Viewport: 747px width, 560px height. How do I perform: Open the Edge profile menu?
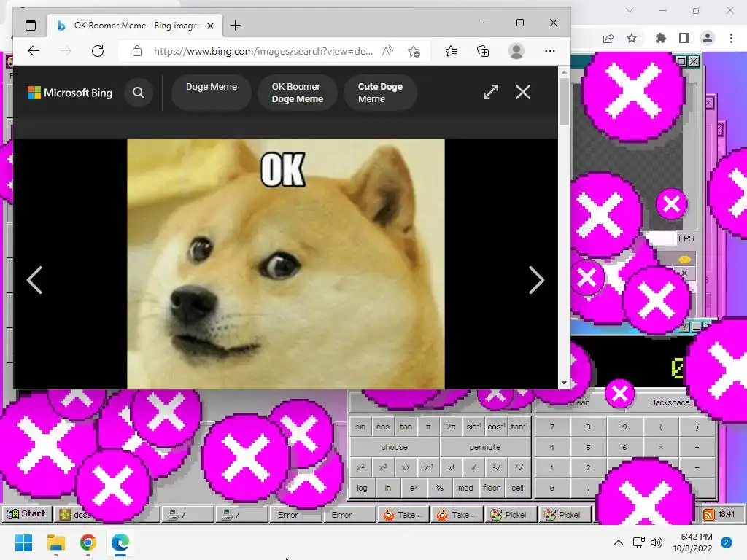(x=516, y=51)
